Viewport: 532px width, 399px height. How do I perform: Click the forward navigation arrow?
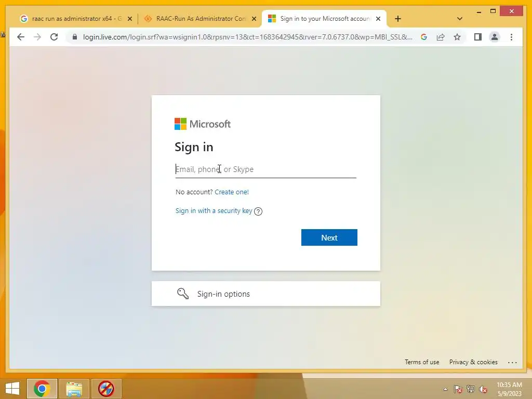pyautogui.click(x=37, y=37)
